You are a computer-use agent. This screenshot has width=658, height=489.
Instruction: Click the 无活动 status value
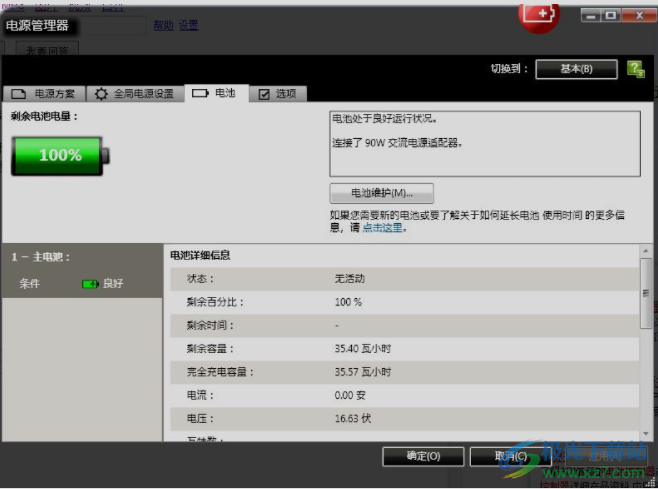pos(350,279)
